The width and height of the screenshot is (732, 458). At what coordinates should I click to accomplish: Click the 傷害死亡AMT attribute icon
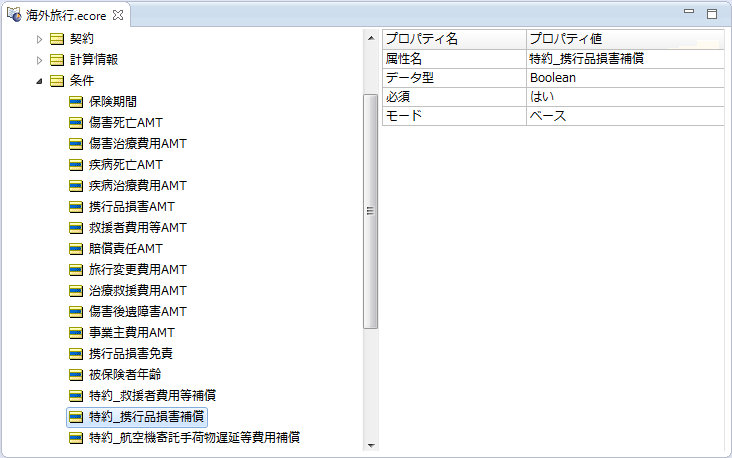click(x=76, y=122)
